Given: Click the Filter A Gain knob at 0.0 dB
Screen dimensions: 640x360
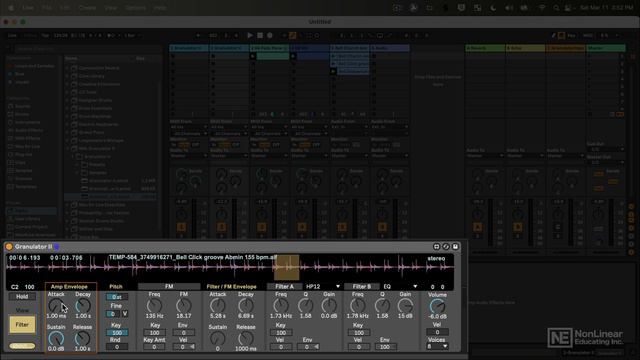Looking at the screenshot, I should [329, 305].
